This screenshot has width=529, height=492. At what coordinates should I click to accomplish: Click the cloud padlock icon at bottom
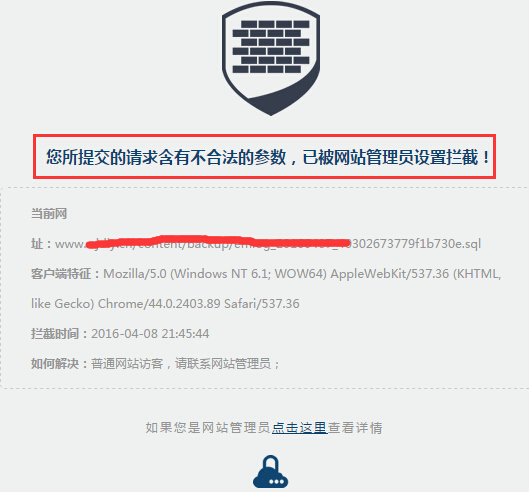click(270, 472)
